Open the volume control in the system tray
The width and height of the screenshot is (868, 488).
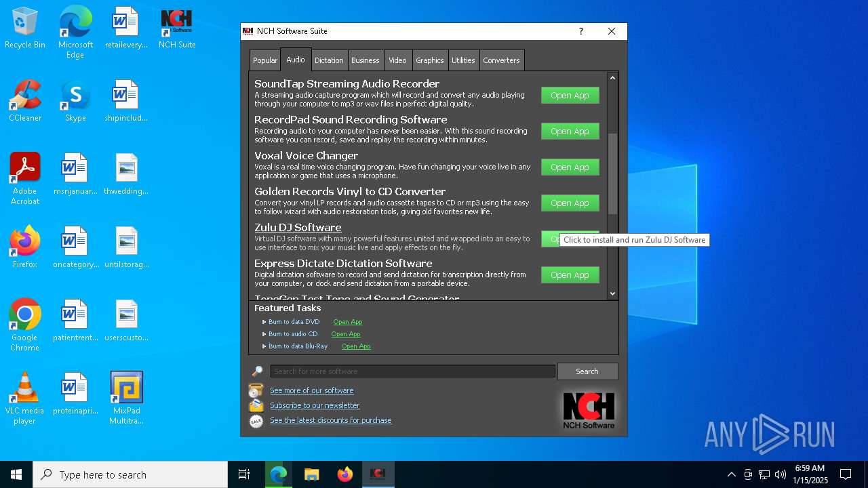point(781,474)
